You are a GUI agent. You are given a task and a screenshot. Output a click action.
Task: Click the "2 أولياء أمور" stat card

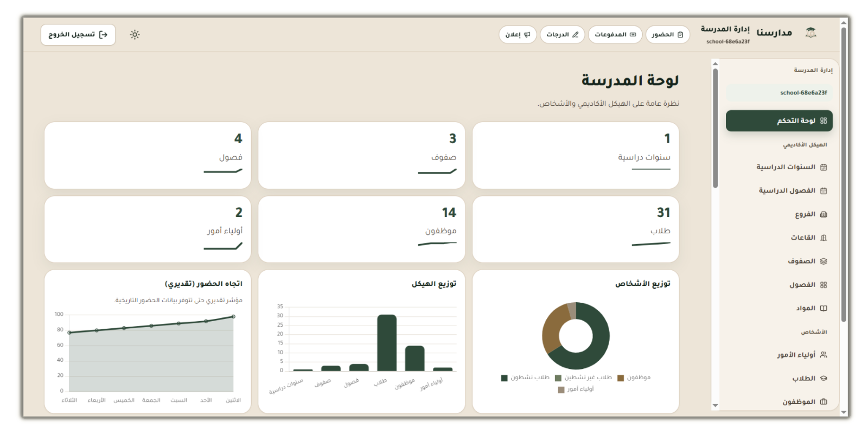click(x=148, y=229)
